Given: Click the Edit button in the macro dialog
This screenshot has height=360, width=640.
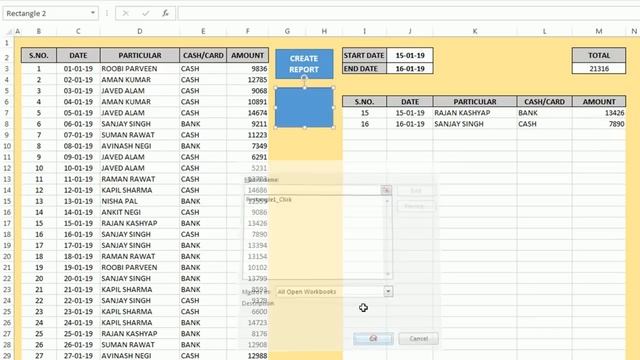Looking at the screenshot, I should tap(416, 191).
